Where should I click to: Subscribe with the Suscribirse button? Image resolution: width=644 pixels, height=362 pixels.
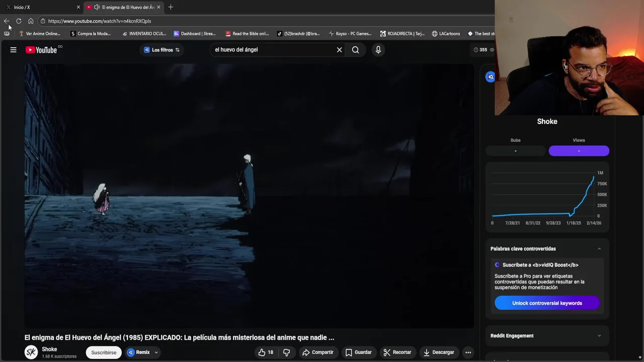point(104,352)
